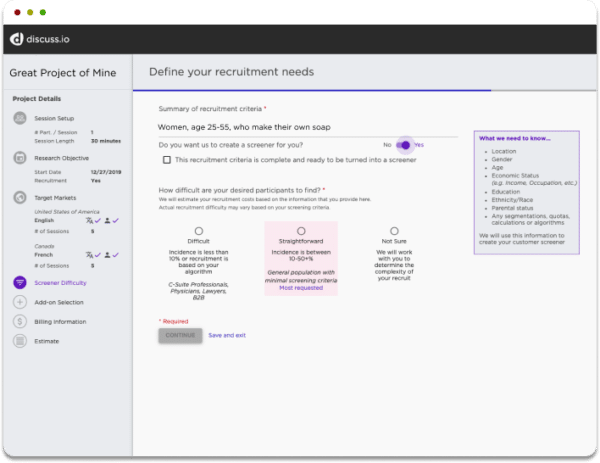Click the Project Details heading
This screenshot has height=463, width=600.
coord(37,99)
